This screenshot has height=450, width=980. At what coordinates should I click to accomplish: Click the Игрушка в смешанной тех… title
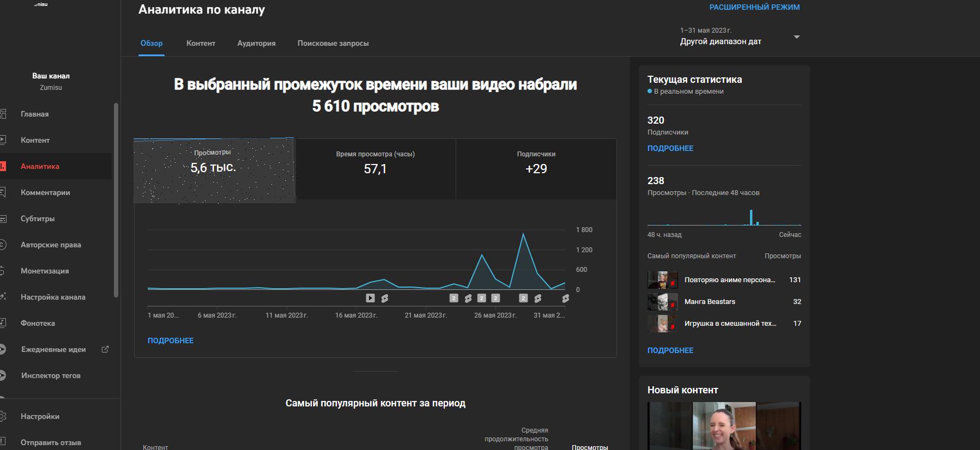730,323
